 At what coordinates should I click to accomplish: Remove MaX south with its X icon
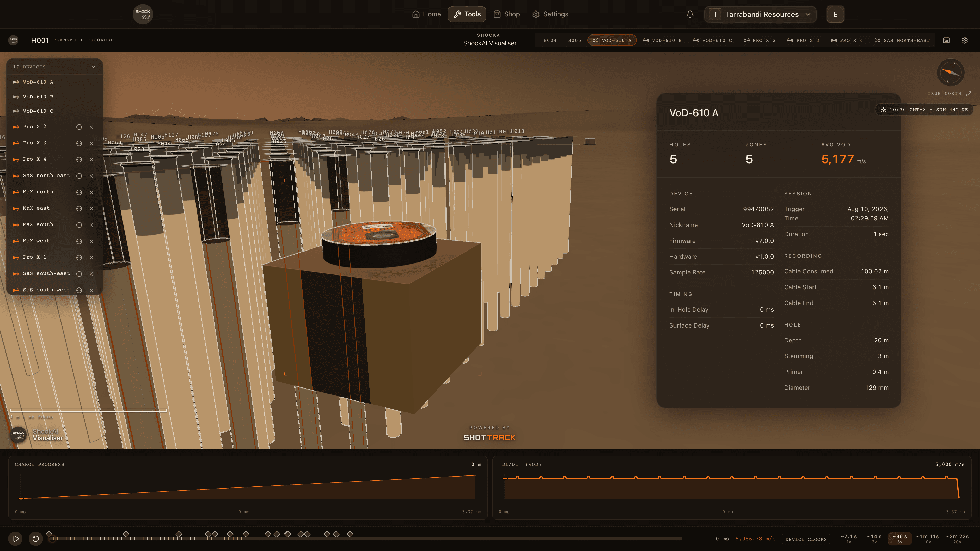[x=91, y=225]
